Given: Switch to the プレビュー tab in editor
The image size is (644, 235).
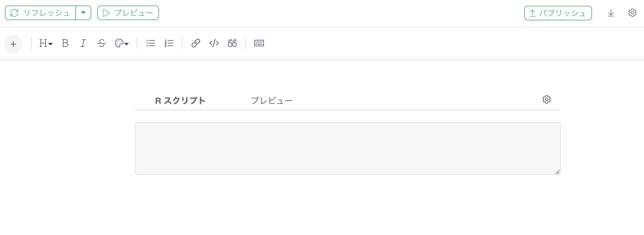Looking at the screenshot, I should coord(272,101).
